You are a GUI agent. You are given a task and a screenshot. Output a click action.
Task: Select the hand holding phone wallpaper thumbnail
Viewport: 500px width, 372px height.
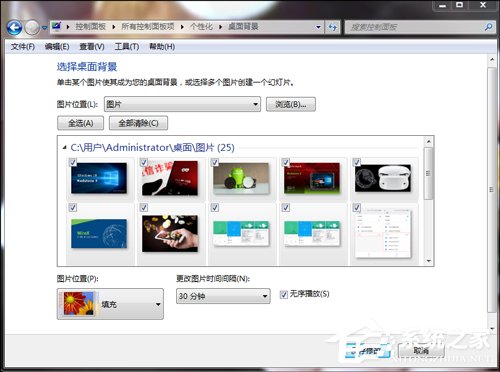pos(170,233)
